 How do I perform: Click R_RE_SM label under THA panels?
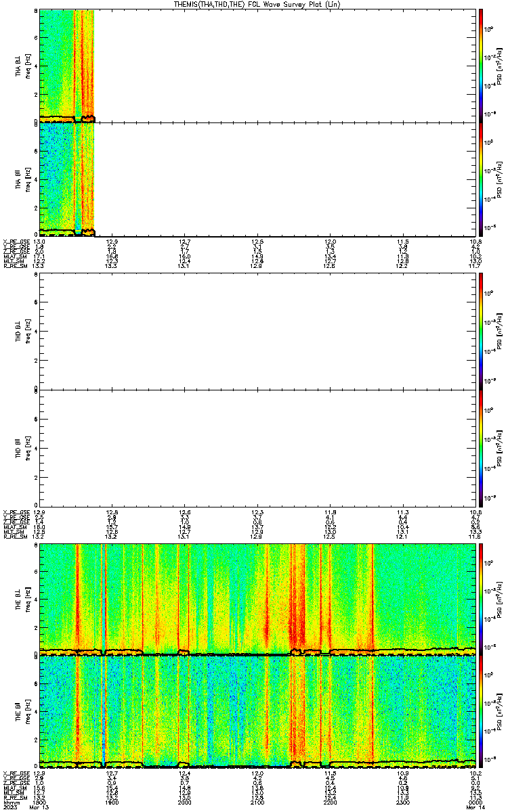(14, 266)
